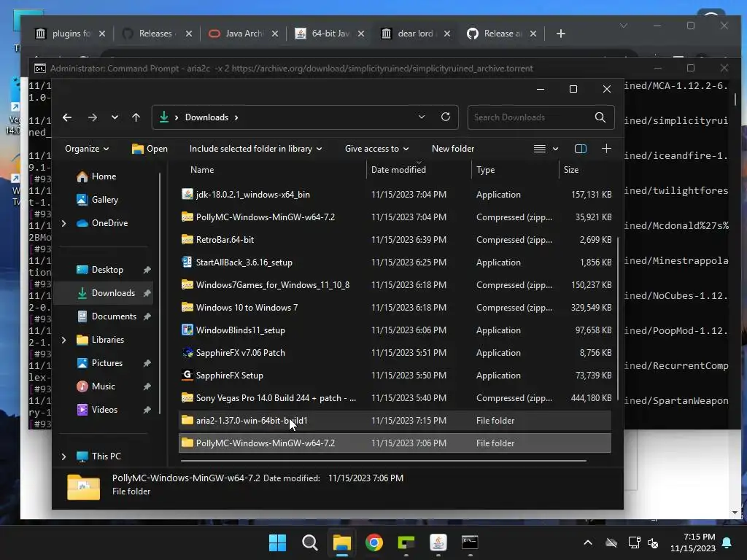Sort by Name column header
This screenshot has height=560, width=747.
coord(202,169)
